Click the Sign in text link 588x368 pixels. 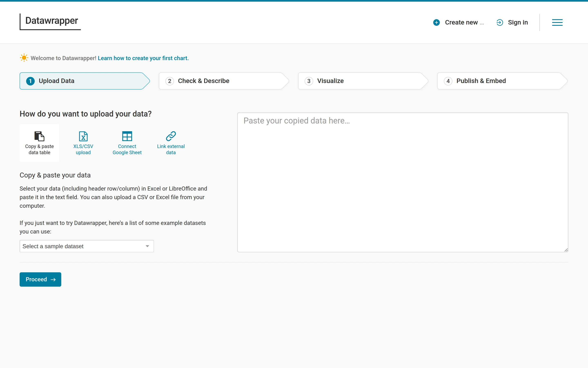[x=518, y=22]
